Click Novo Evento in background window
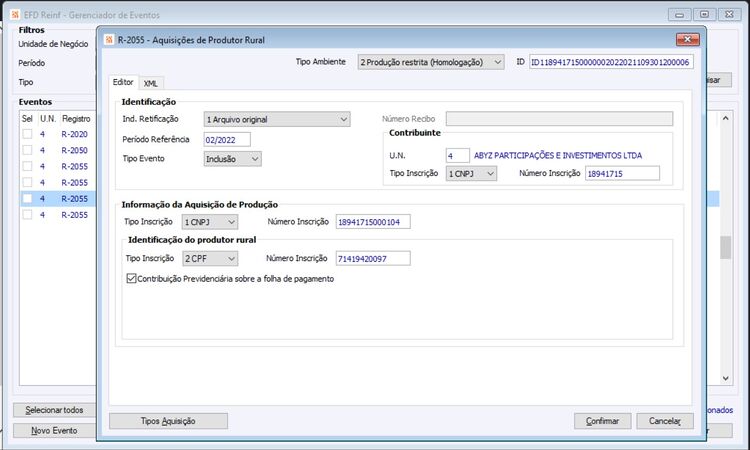Image resolution: width=750 pixels, height=450 pixels. pos(54,430)
